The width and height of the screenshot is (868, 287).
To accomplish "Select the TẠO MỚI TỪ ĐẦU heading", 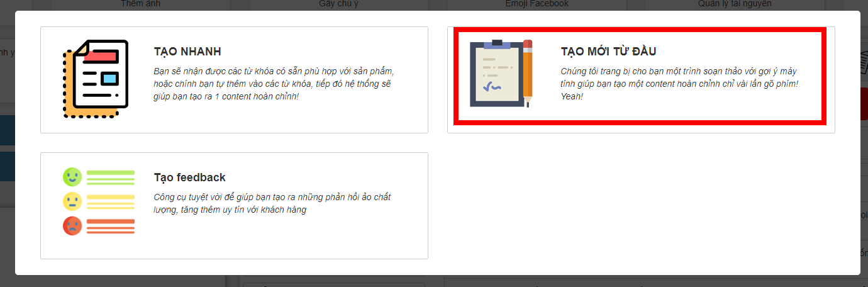I will click(x=608, y=52).
